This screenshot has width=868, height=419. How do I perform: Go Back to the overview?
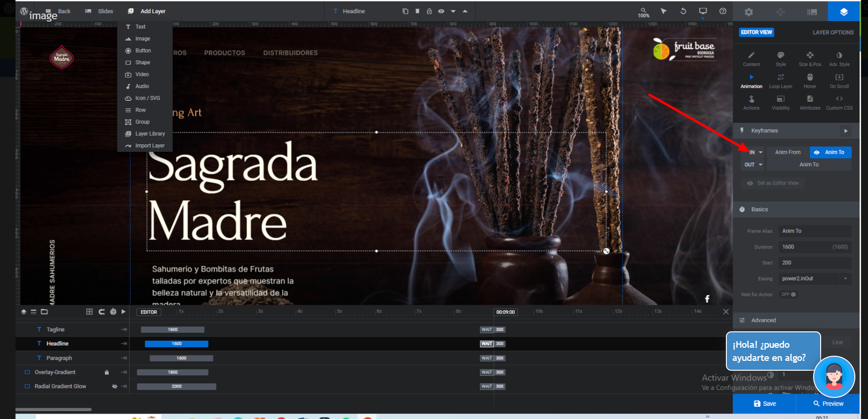[x=58, y=11]
